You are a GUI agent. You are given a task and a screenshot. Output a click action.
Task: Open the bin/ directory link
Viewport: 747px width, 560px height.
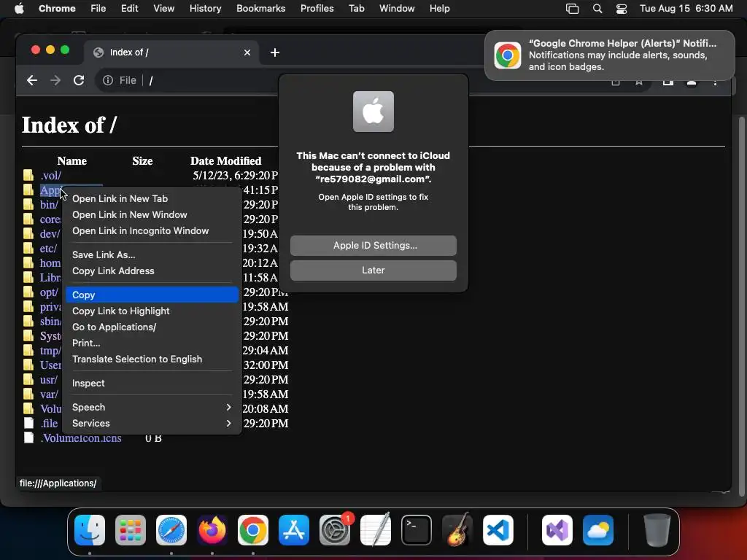pos(49,205)
